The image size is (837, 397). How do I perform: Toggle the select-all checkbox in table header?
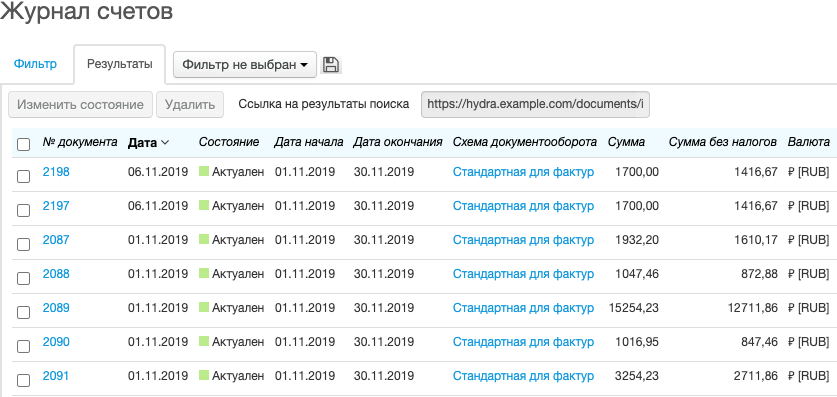coord(23,145)
